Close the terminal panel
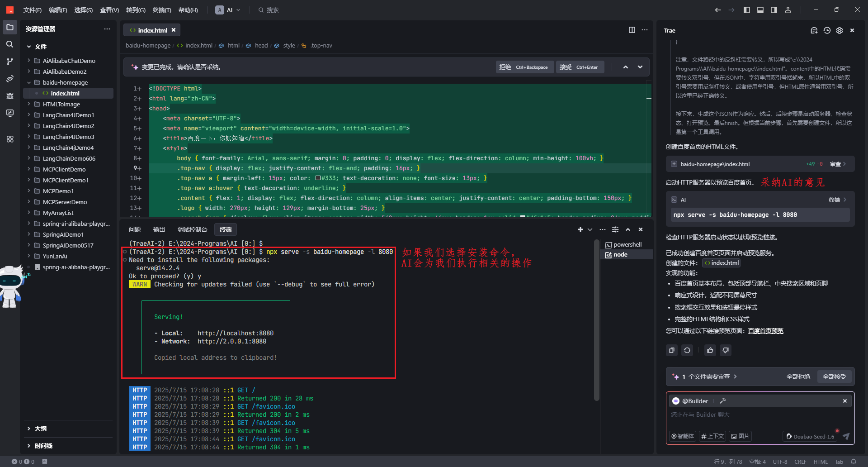The image size is (868, 467). [641, 229]
